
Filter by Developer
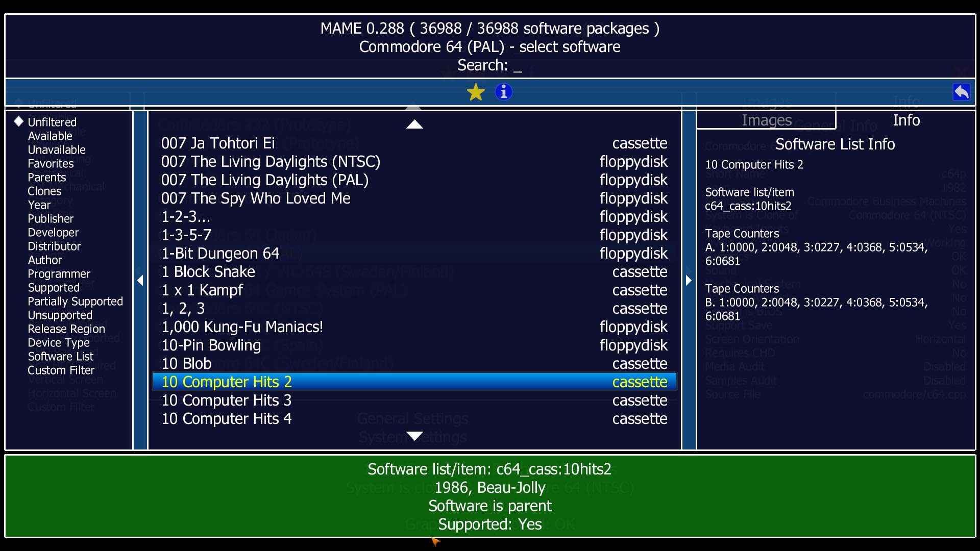tap(53, 232)
